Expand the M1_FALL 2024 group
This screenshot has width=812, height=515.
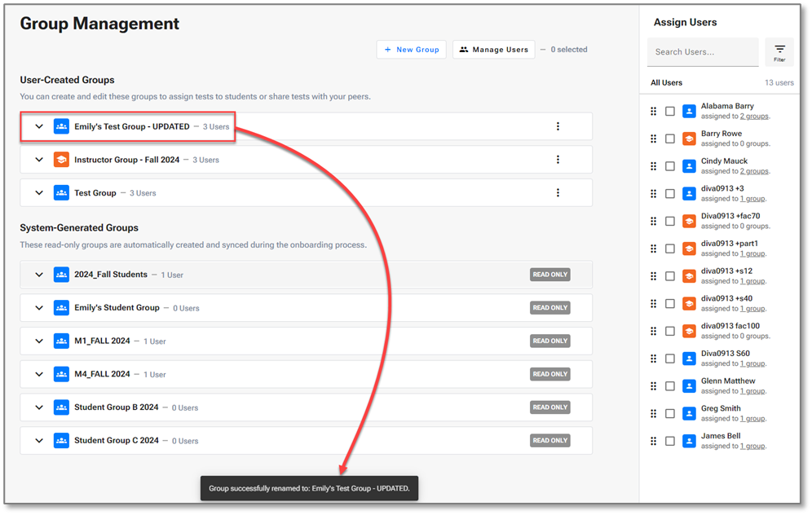tap(39, 341)
